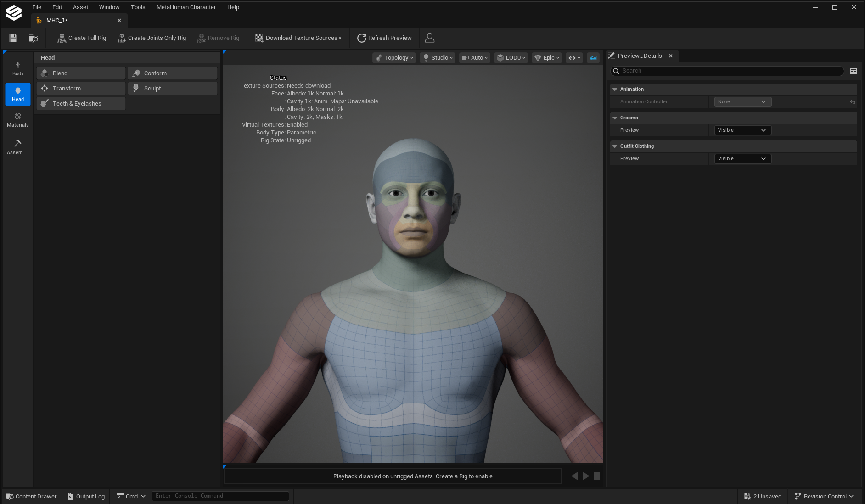Screen dimensions: 865x504
Task: Open the Studio lighting dropdown
Action: pyautogui.click(x=438, y=58)
